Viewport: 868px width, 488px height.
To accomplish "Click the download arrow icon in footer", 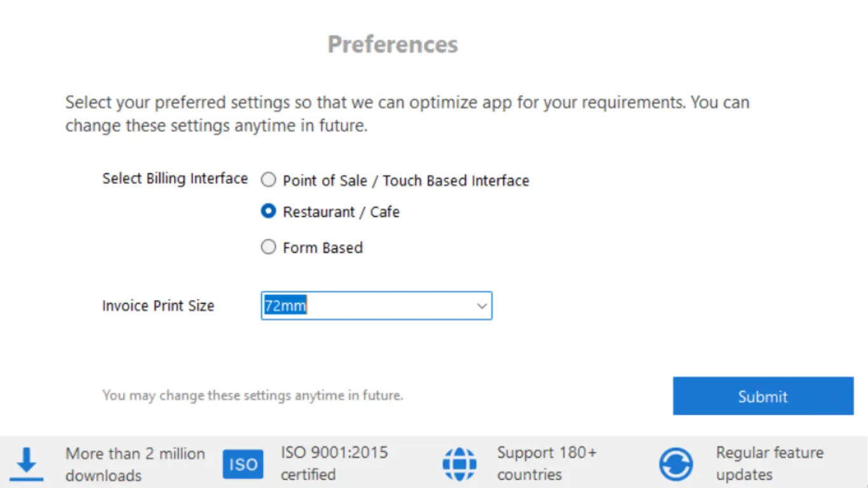I will [x=26, y=464].
